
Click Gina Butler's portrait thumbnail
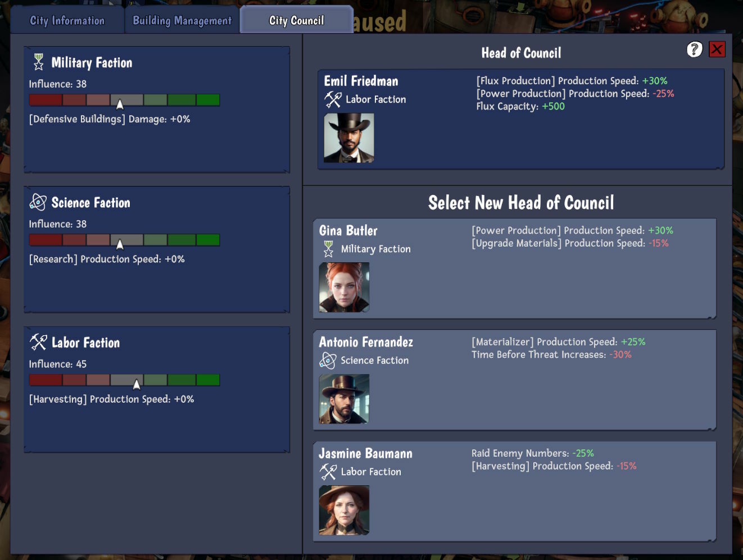tap(344, 288)
